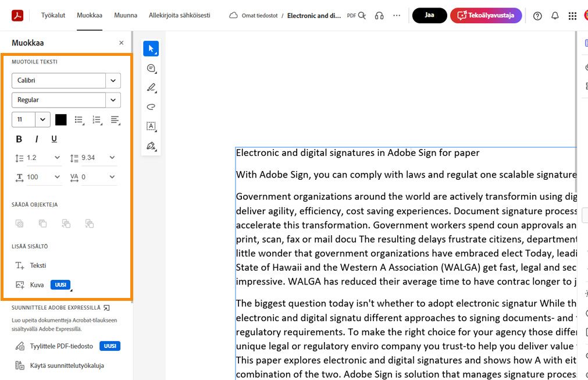Open the Adobe Acrobat home logo
This screenshot has width=588, height=380.
click(x=17, y=15)
